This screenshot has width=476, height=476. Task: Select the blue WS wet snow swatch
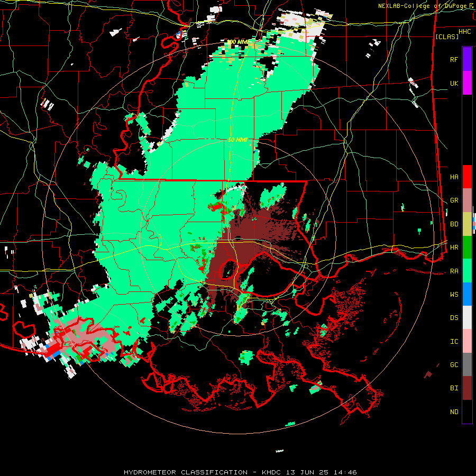(x=467, y=294)
